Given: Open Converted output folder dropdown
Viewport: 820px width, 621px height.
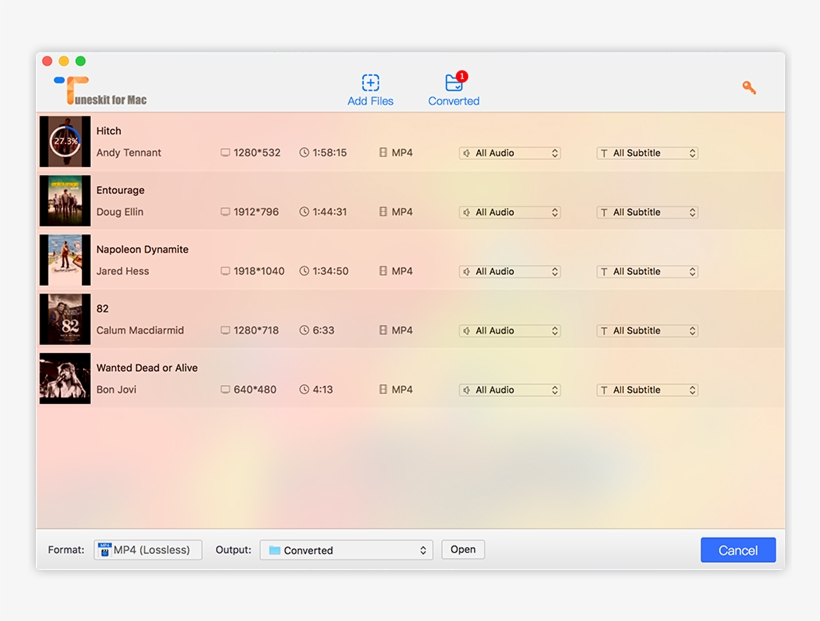Looking at the screenshot, I should click(346, 550).
